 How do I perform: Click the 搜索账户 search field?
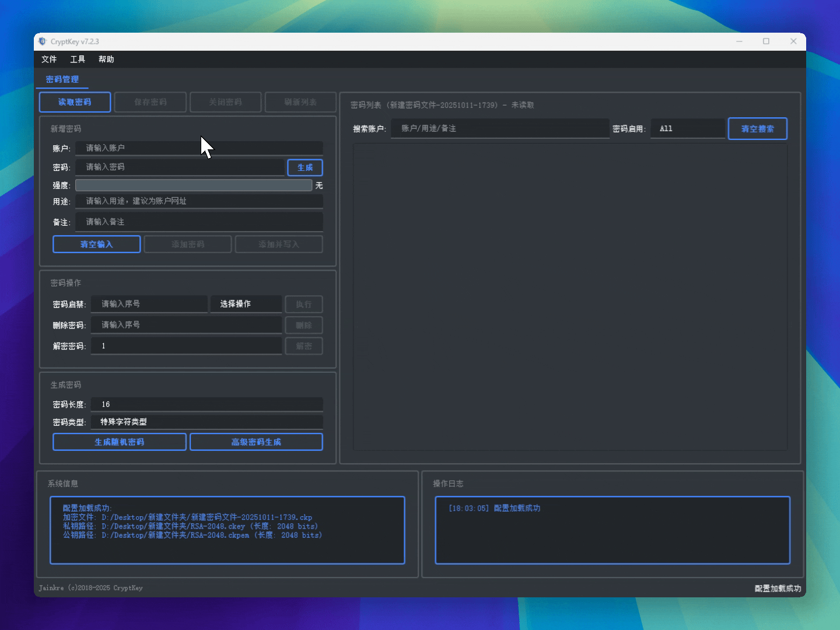(500, 129)
